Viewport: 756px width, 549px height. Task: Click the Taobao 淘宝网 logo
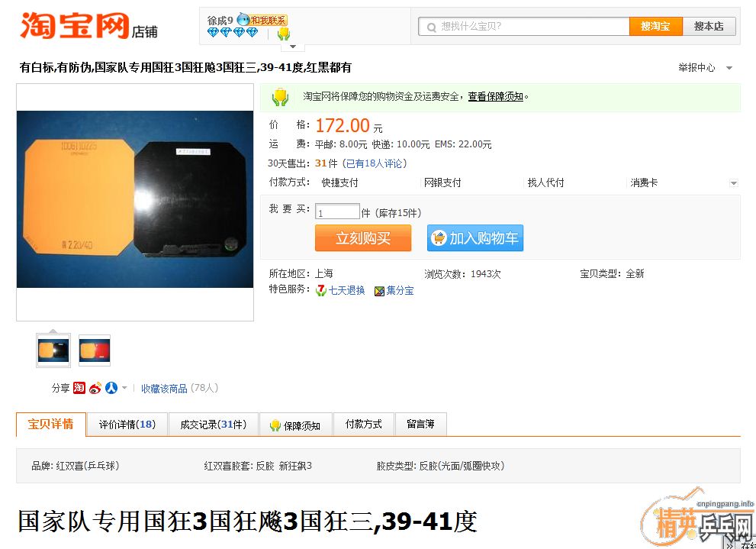tap(75, 25)
